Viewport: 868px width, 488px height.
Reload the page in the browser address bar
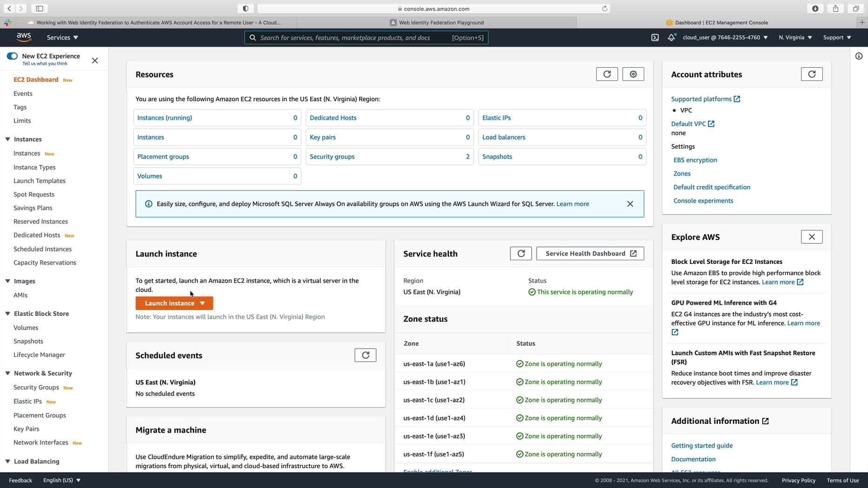click(605, 8)
